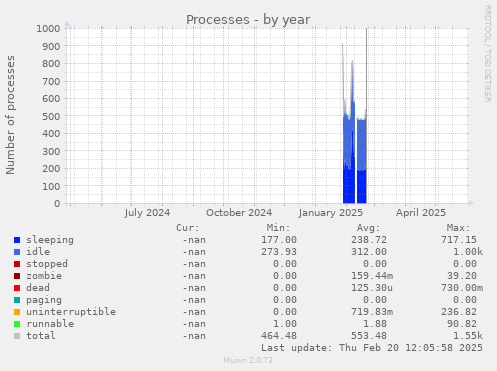Image resolution: width=497 pixels, height=371 pixels.
Task: Click the 'total' legend label
Action: (41, 336)
